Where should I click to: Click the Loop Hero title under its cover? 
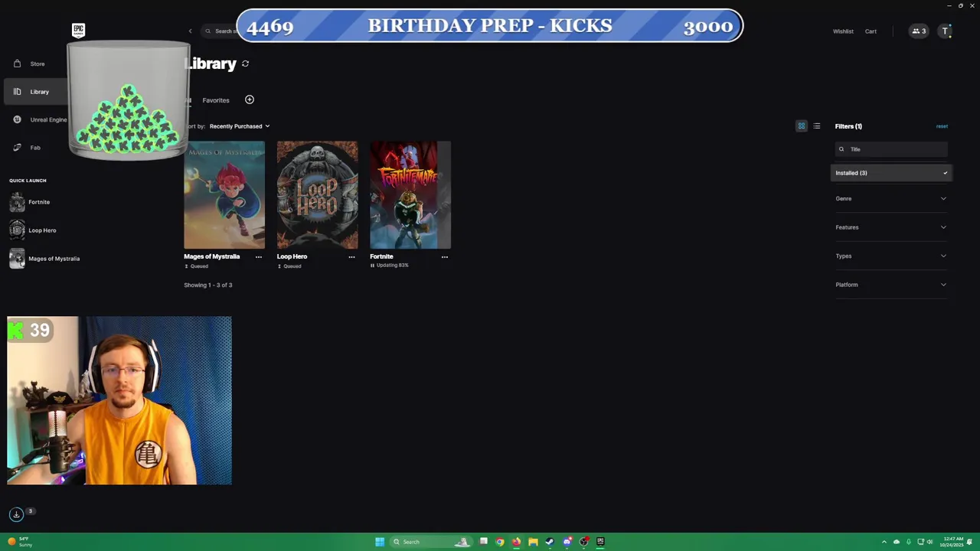coord(292,256)
